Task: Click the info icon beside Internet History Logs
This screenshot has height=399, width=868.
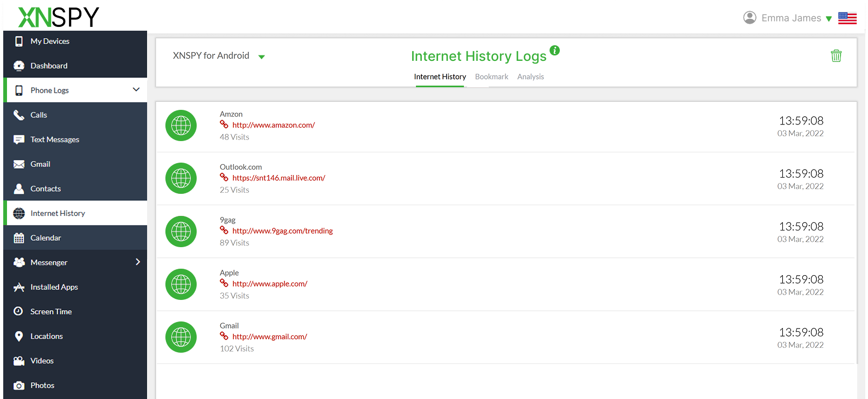Action: [x=554, y=50]
